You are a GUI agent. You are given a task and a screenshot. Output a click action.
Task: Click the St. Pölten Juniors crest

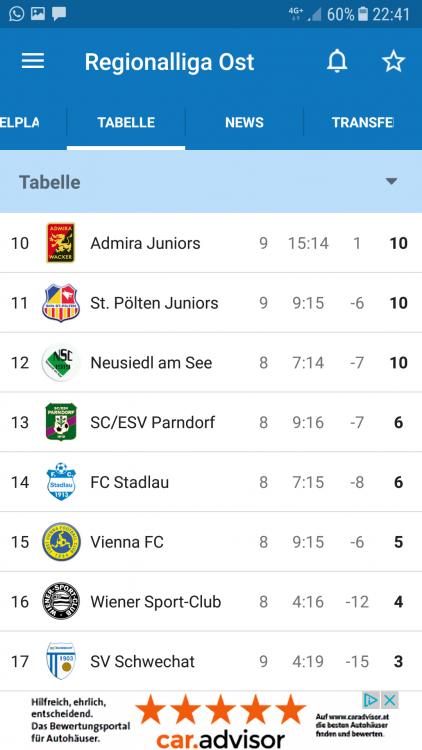point(61,303)
